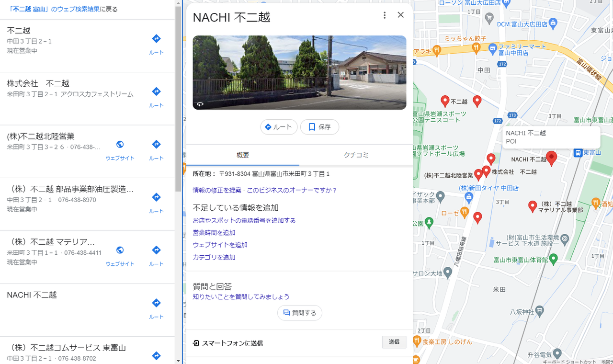Click (株)新田タイヤ 中田店 shop marker

tap(469, 197)
